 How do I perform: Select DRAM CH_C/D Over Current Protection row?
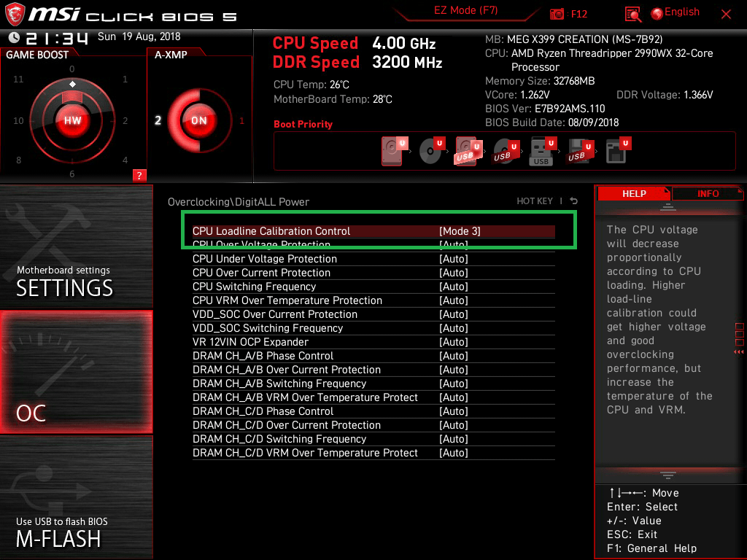(x=373, y=425)
